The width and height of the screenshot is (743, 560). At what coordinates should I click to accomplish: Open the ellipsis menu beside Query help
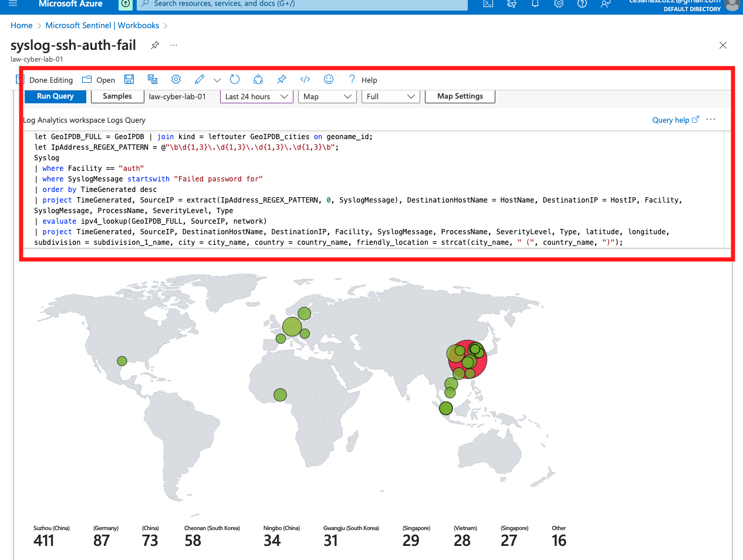(x=711, y=119)
